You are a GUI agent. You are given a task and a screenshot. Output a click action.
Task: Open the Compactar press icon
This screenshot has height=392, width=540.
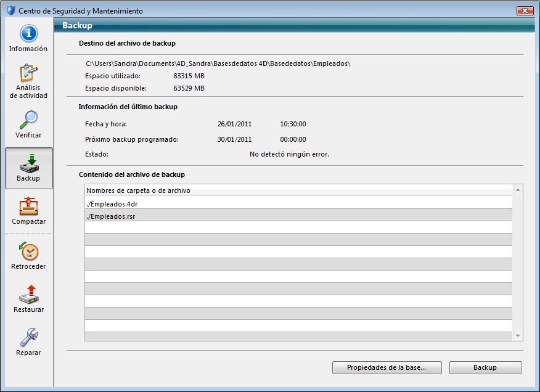[x=28, y=206]
